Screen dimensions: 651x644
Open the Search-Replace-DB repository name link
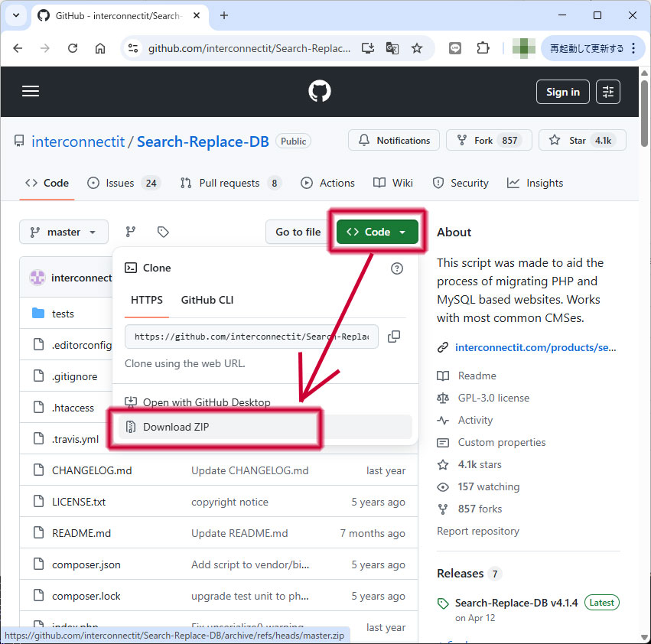(203, 141)
